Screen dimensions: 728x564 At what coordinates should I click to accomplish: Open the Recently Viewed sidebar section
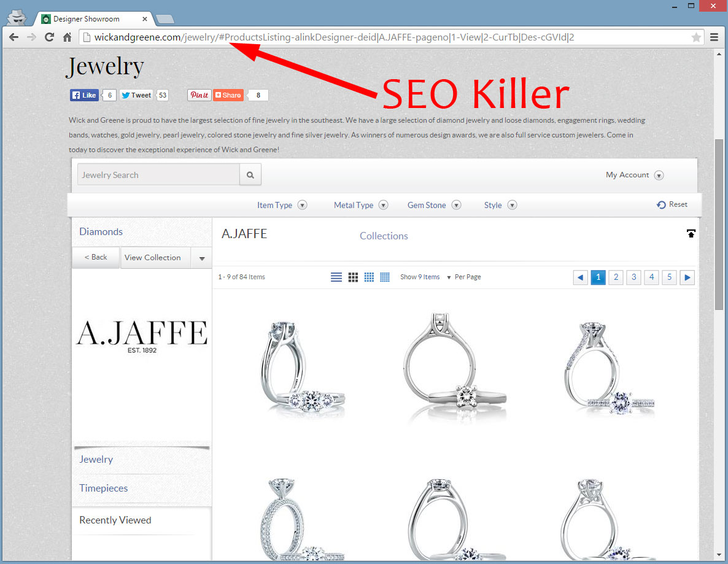click(x=115, y=520)
